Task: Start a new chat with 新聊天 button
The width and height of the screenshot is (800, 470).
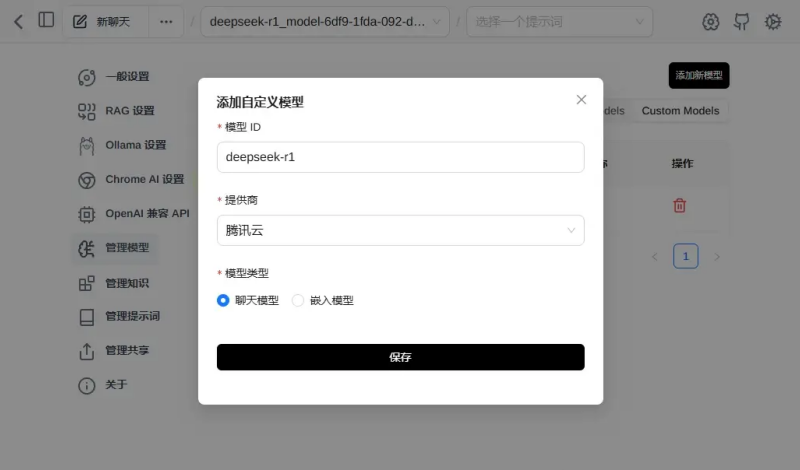Action: point(106,21)
